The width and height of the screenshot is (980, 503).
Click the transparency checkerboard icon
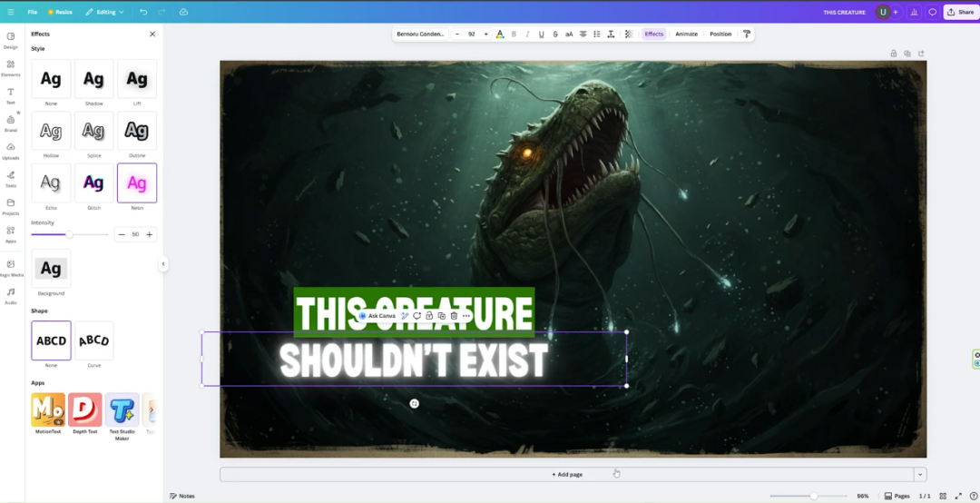coord(629,35)
